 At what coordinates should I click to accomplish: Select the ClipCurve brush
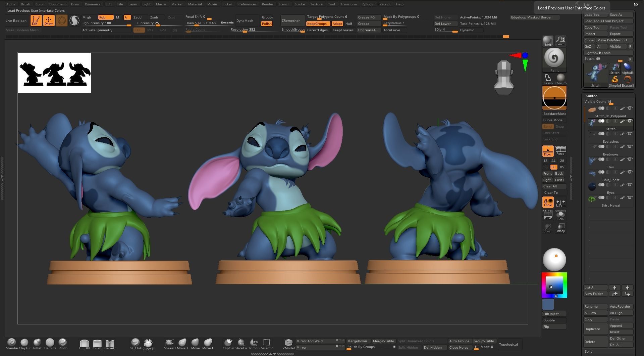click(228, 344)
